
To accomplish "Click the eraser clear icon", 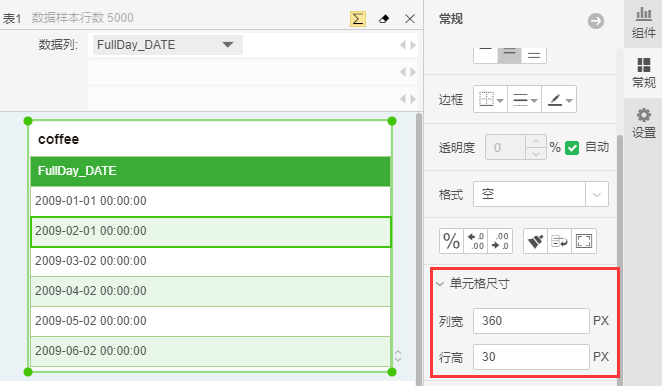I will pyautogui.click(x=384, y=19).
